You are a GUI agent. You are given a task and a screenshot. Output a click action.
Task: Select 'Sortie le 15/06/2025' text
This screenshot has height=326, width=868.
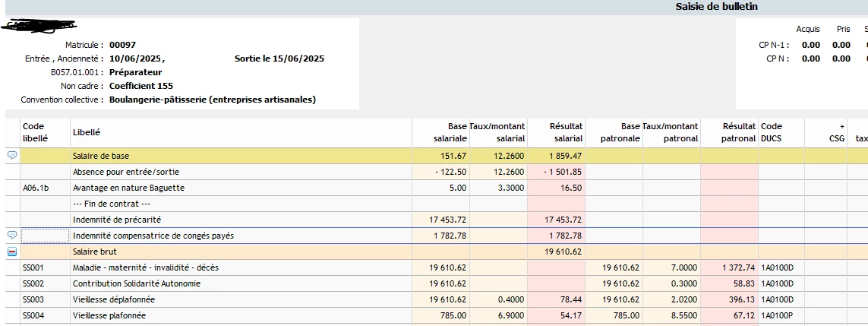coord(279,59)
